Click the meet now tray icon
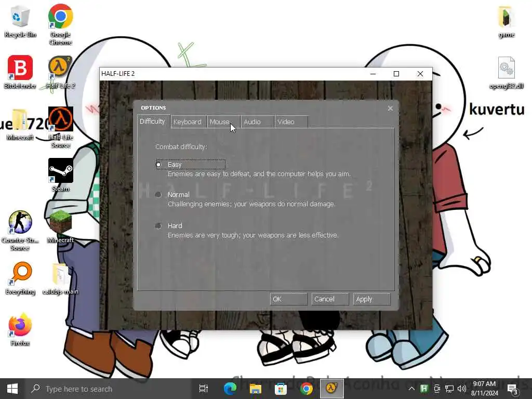532x399 pixels. (x=436, y=389)
